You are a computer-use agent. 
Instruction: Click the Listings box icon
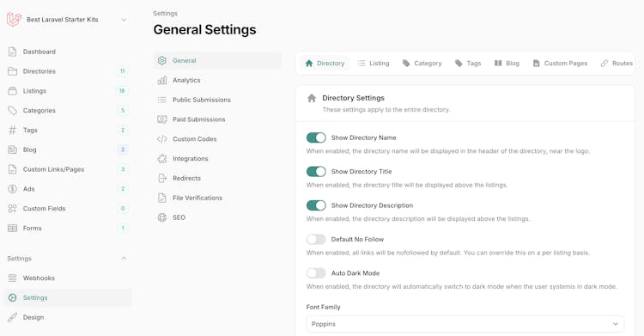13,91
